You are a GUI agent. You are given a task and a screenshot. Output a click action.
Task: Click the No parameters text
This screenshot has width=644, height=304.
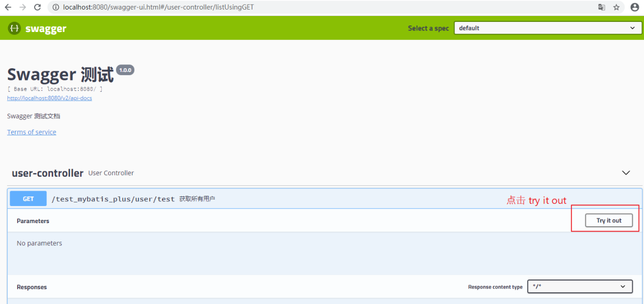point(39,243)
